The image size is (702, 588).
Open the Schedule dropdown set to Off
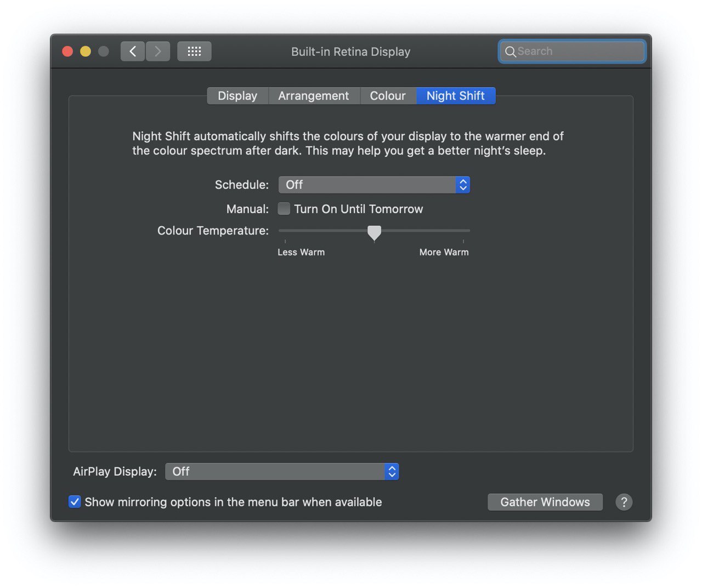pos(374,185)
